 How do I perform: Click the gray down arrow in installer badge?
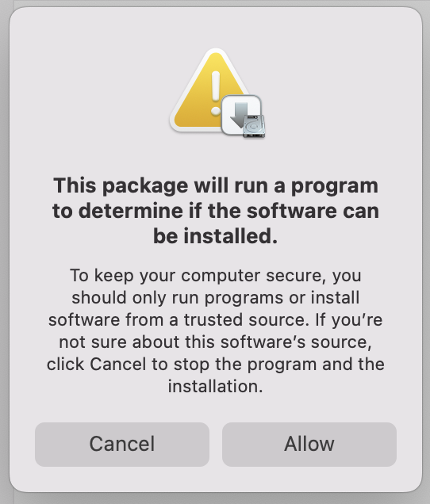pos(240,115)
